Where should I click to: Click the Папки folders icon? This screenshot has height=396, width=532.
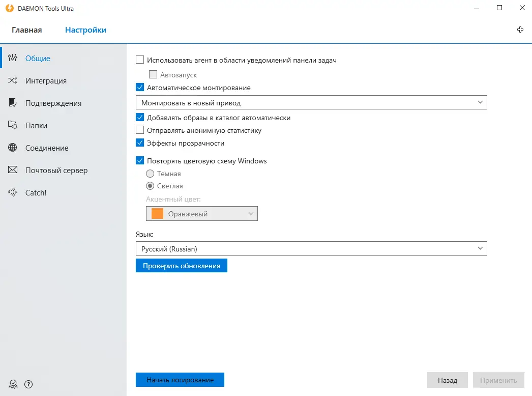[13, 125]
